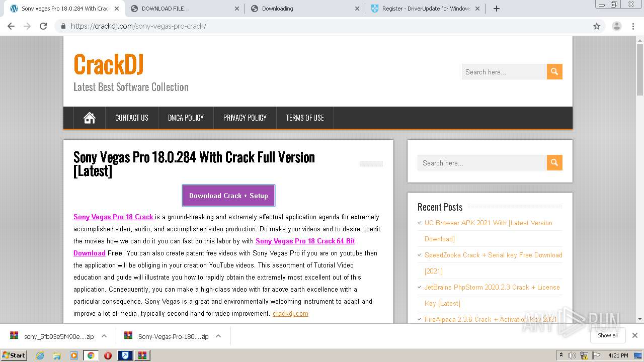Click the network tray icon
The height and width of the screenshot is (362, 644).
tap(585, 355)
